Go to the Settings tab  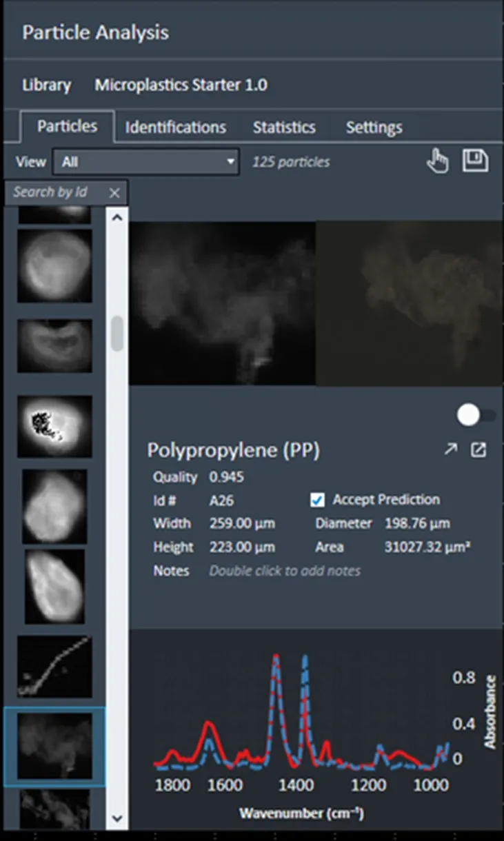[x=374, y=128]
